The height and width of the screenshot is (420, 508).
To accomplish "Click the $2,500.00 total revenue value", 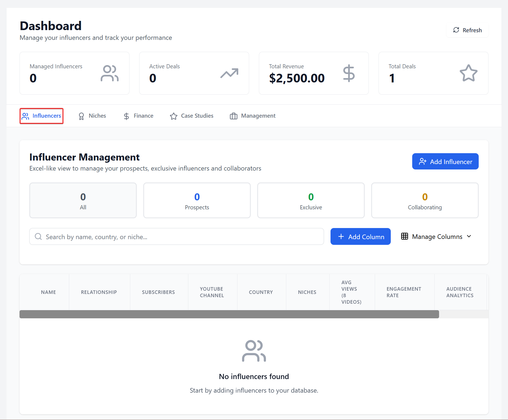I will 297,78.
